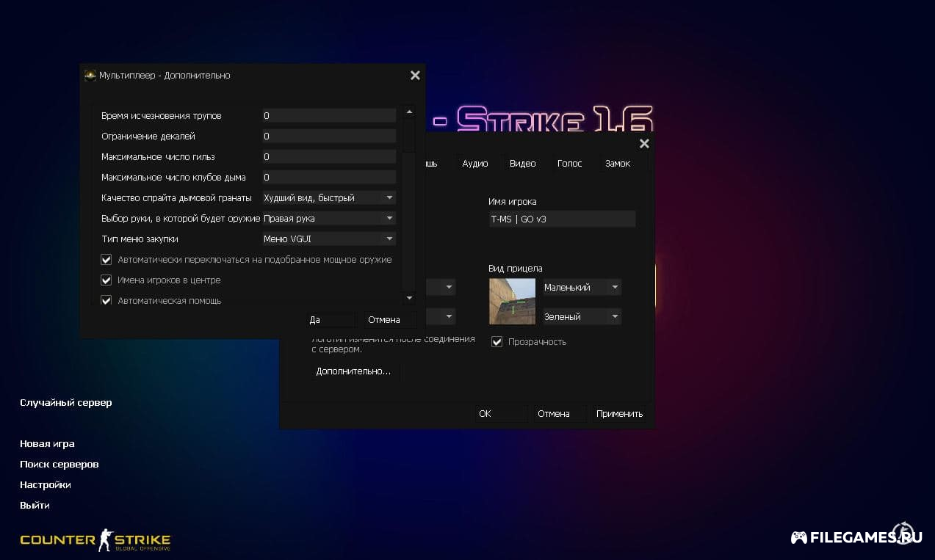Click scroll up arrow in advanced dialog
935x560 pixels.
click(410, 112)
